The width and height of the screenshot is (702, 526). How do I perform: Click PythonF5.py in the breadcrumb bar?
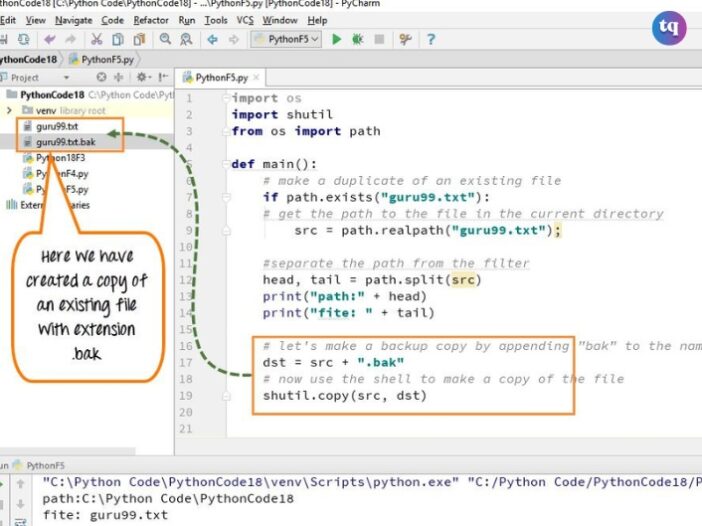tap(102, 59)
